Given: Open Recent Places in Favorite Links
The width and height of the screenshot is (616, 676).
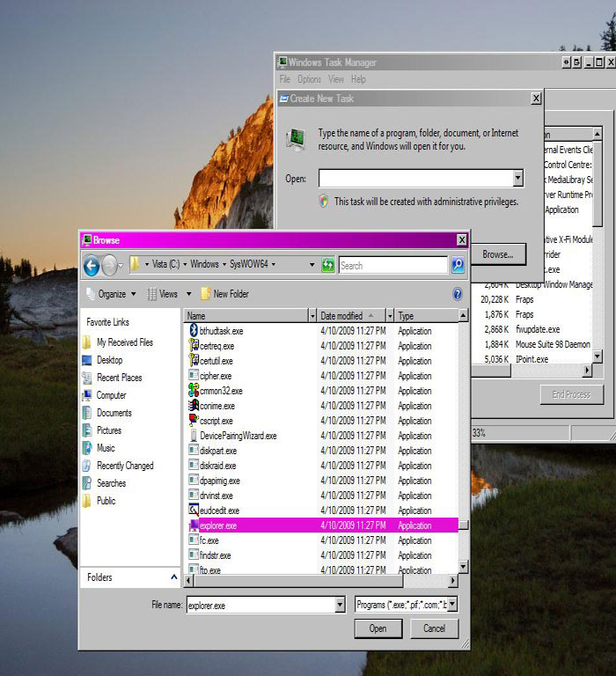Looking at the screenshot, I should point(112,378).
